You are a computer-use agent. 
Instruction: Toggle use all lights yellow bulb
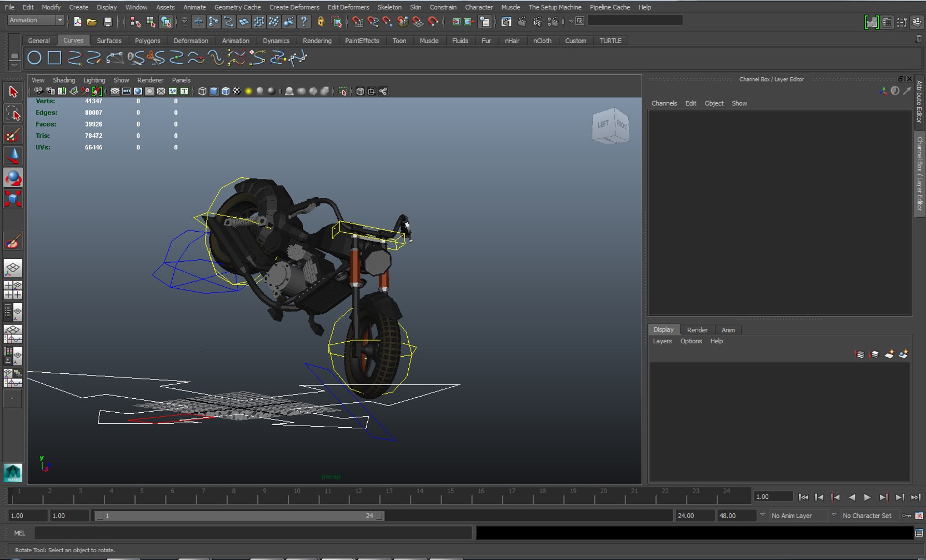point(248,91)
